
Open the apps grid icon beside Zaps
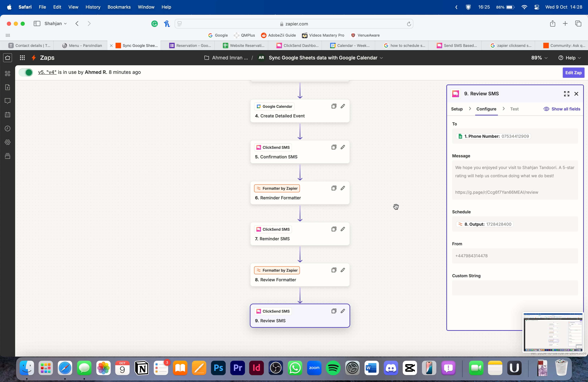22,58
